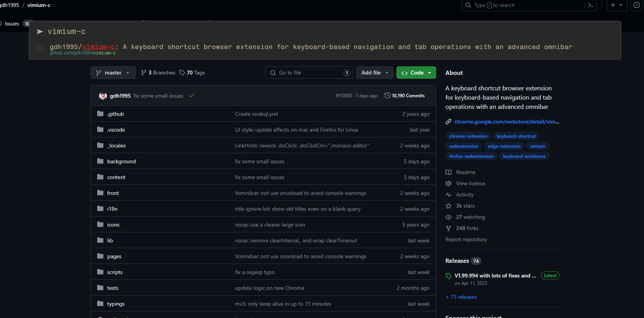Open the 'Create codeql.yml' commit message
644x318 pixels.
(x=256, y=114)
